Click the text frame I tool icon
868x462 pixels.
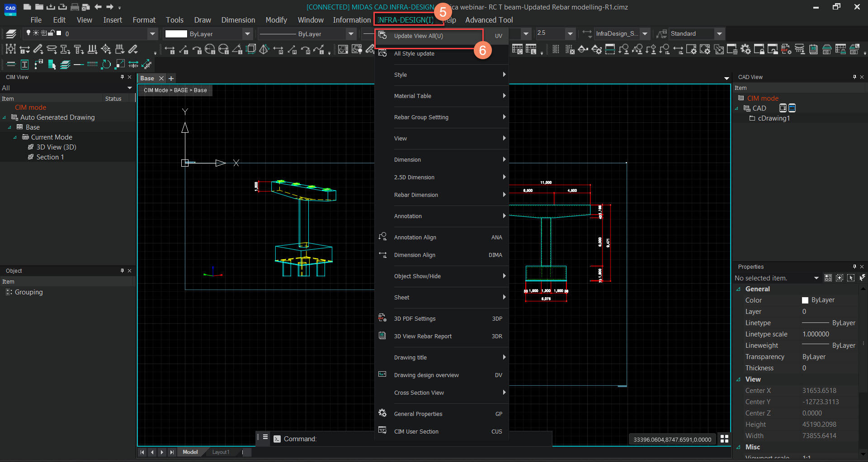click(x=25, y=65)
